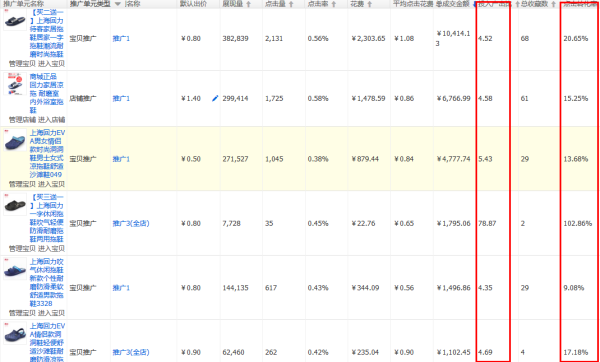Open 推广3(全店) link in the ¥0.90 row

[x=131, y=352]
